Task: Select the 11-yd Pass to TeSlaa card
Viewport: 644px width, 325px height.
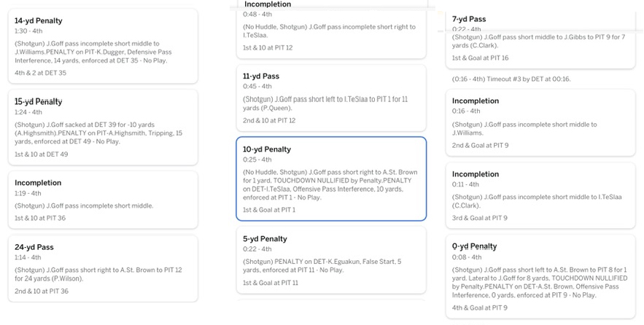Action: (x=330, y=96)
